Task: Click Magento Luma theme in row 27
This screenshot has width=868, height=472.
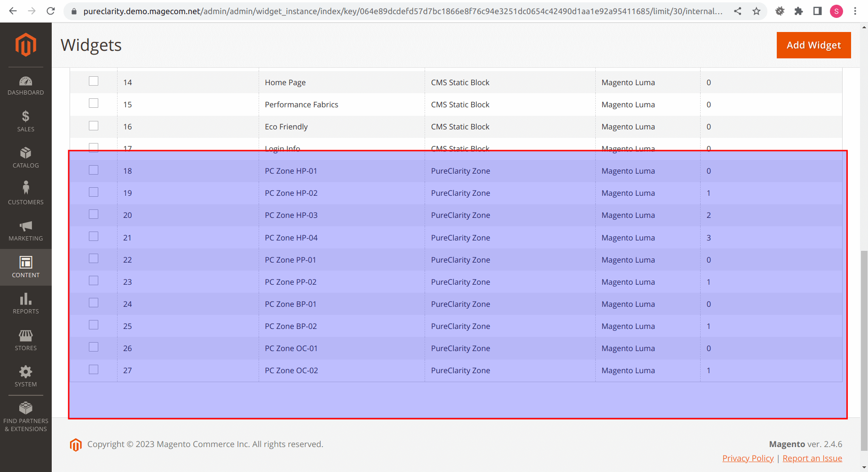Action: [x=628, y=370]
